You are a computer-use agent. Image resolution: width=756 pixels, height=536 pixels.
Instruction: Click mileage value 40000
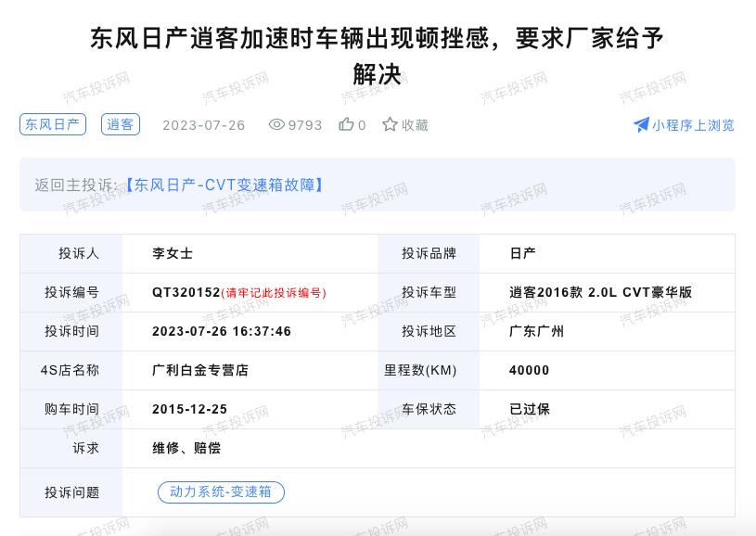(530, 370)
